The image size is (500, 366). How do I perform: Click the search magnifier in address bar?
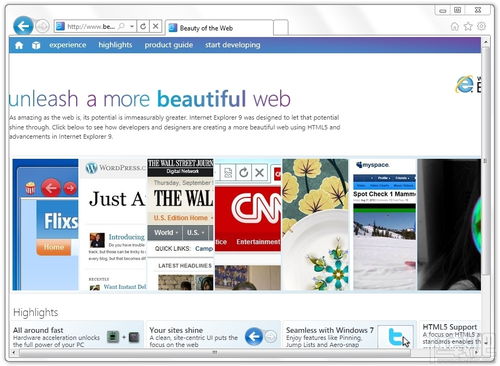[121, 26]
